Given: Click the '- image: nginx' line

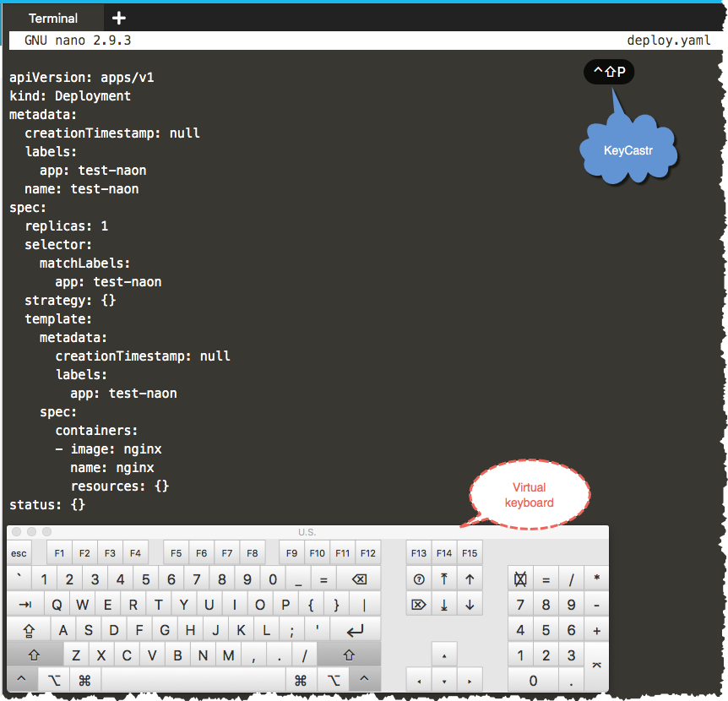Looking at the screenshot, I should click(109, 448).
